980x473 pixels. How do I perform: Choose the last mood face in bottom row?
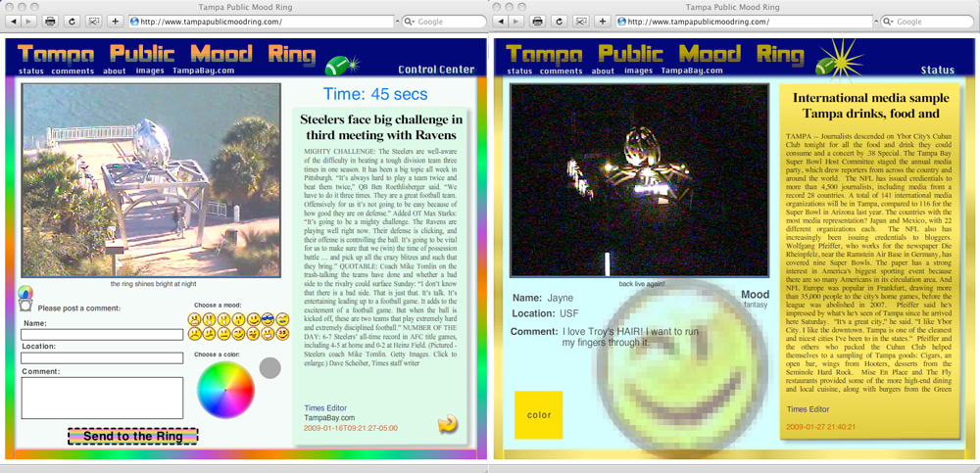[282, 335]
